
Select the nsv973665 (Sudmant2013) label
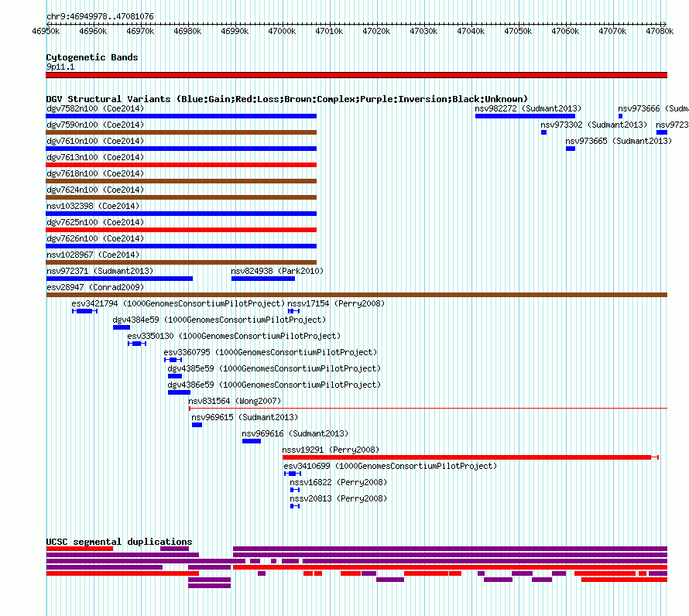(x=619, y=141)
